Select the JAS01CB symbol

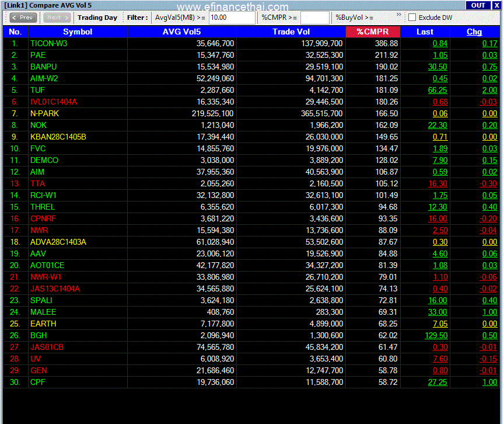pyautogui.click(x=47, y=347)
